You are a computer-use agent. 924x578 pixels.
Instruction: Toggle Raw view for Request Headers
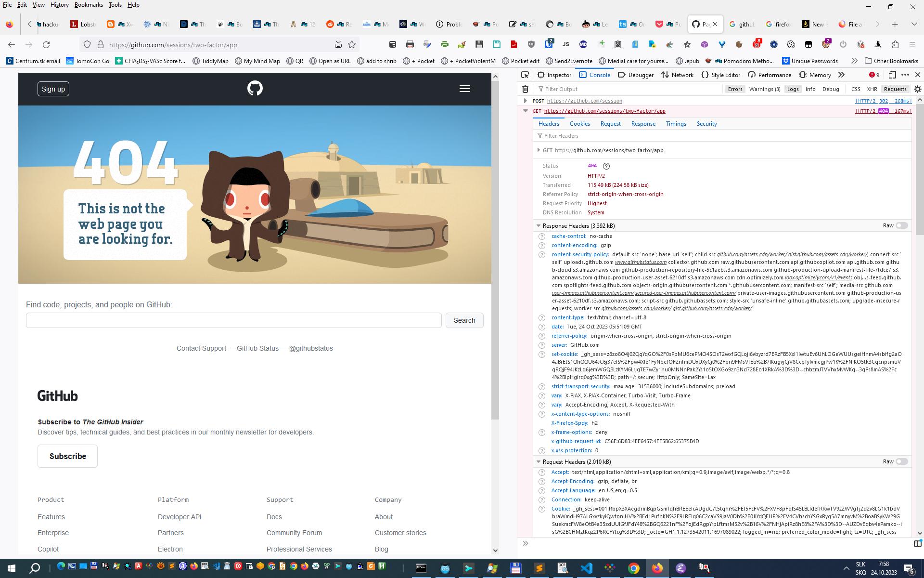tap(901, 461)
